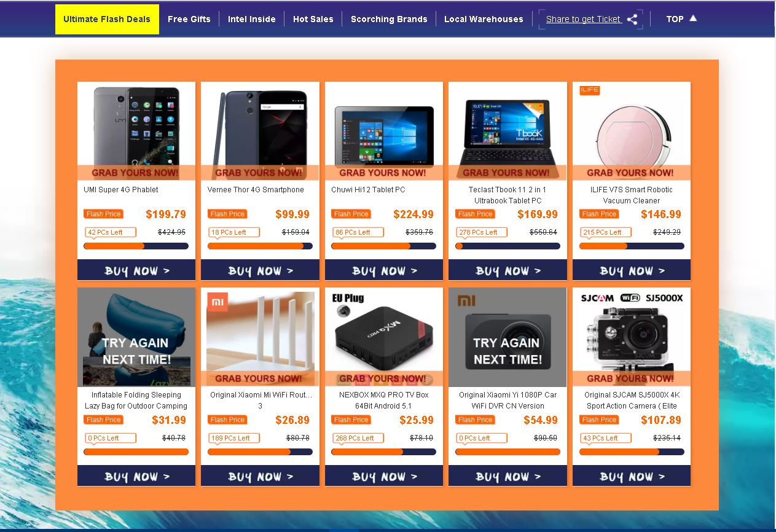Open the Ultimate Flash Deals tab
Image resolution: width=776 pixels, height=532 pixels.
pyautogui.click(x=107, y=19)
